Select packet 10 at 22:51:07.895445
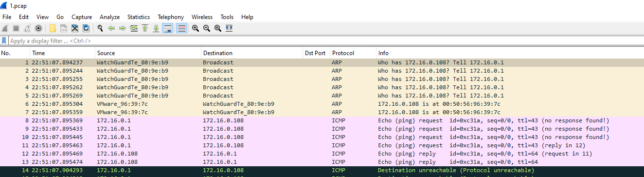644x177 pixels. [x=322, y=137]
